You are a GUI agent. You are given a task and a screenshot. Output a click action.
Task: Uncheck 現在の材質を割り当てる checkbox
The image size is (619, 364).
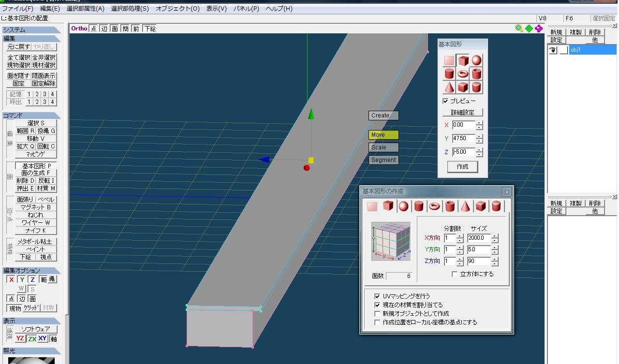377,305
